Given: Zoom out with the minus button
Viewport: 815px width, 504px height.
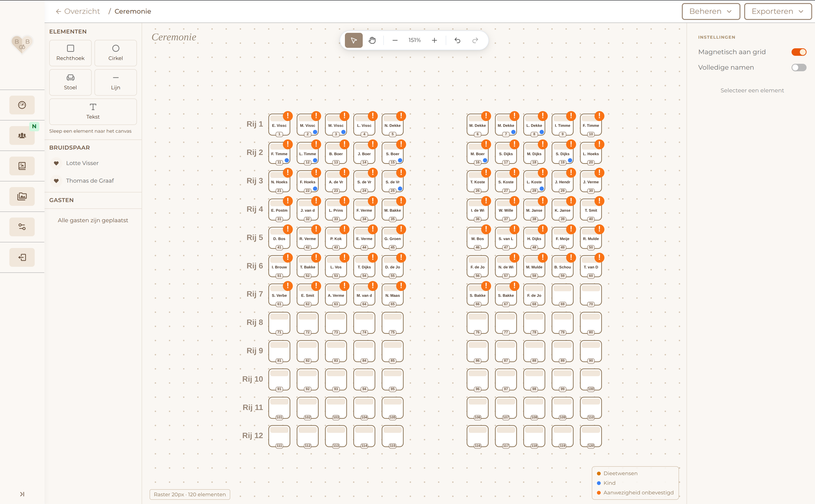Looking at the screenshot, I should click(x=395, y=40).
